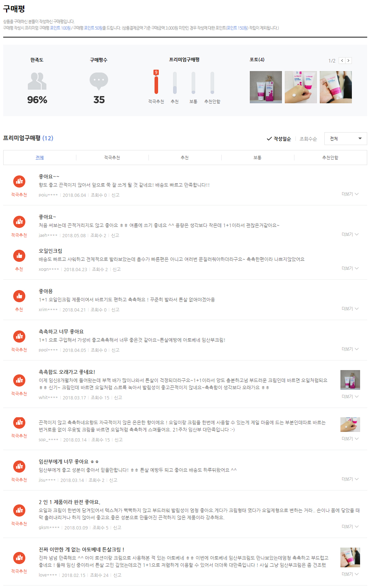Report xogn**** review via 신고
Screen dimensions: 369x588
117,269
